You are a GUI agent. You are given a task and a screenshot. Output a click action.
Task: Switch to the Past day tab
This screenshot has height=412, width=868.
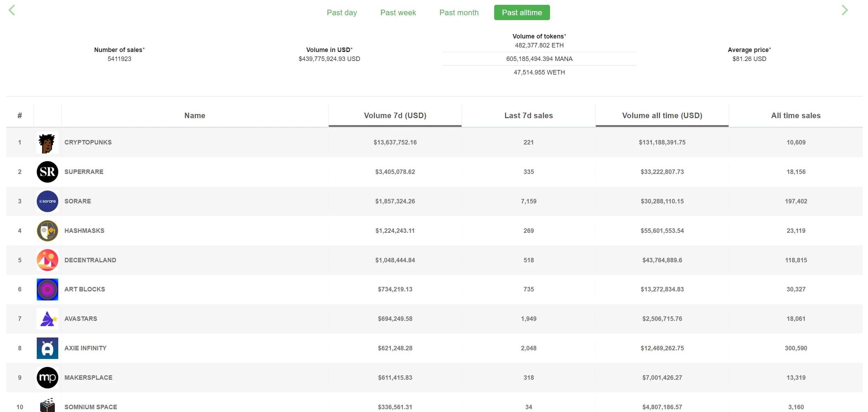342,13
